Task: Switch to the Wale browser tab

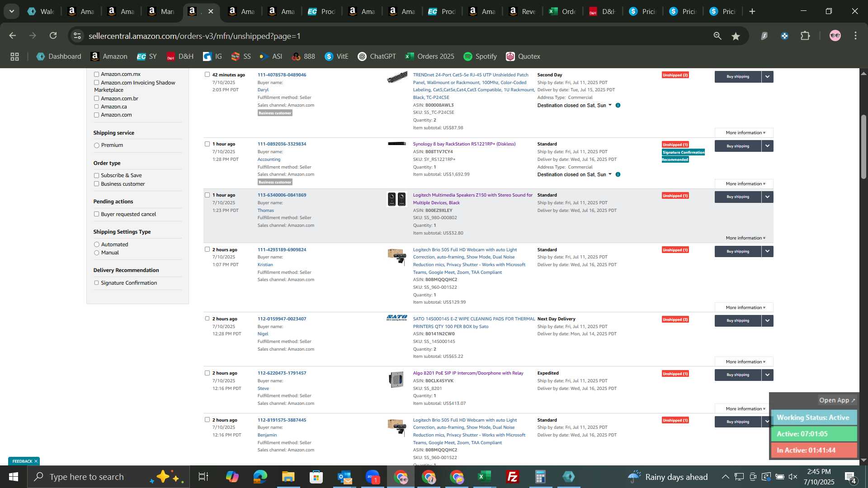Action: pyautogui.click(x=41, y=11)
